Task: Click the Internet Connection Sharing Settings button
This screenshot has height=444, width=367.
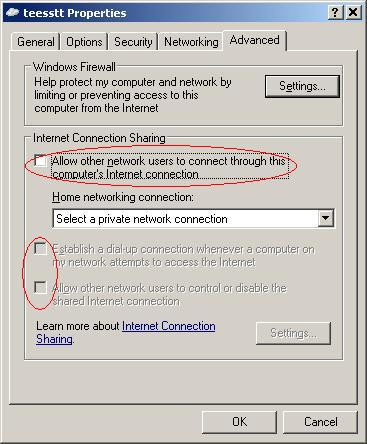Action: pos(293,333)
